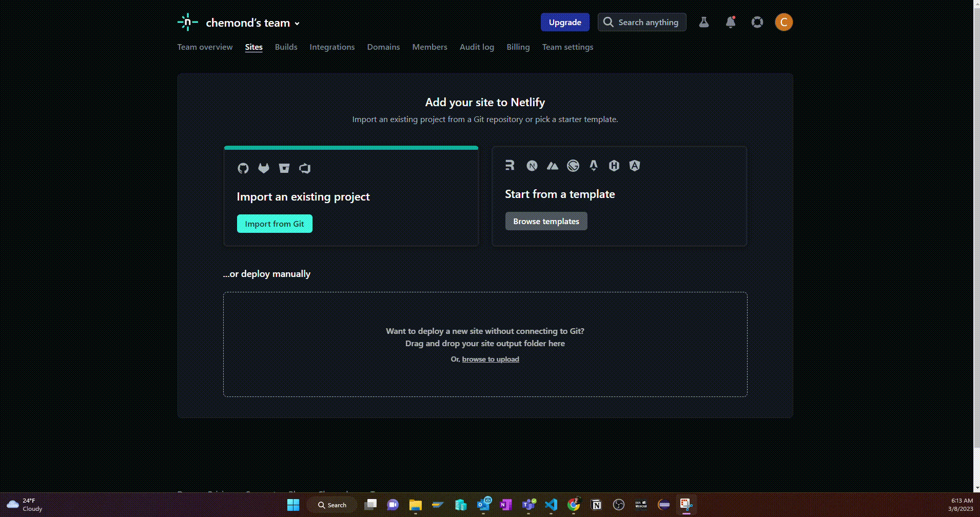Switch to the Builds tab
Image resolution: width=980 pixels, height=517 pixels.
click(x=286, y=47)
